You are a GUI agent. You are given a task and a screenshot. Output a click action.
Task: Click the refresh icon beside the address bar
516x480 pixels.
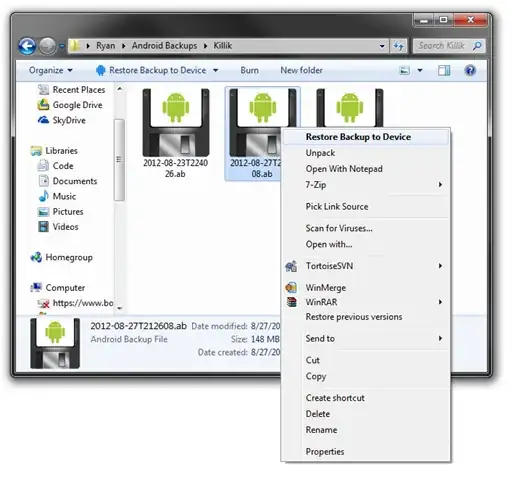coord(399,46)
